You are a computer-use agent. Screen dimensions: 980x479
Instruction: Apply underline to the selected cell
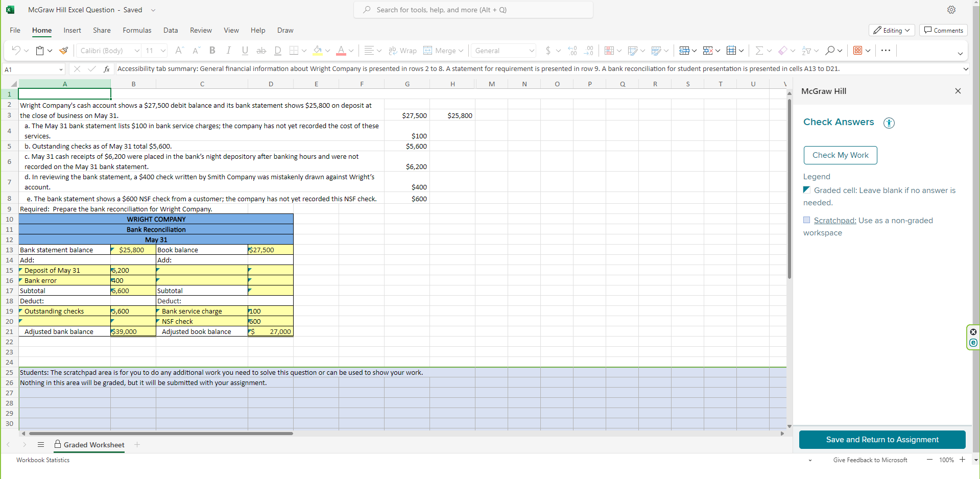click(x=245, y=51)
